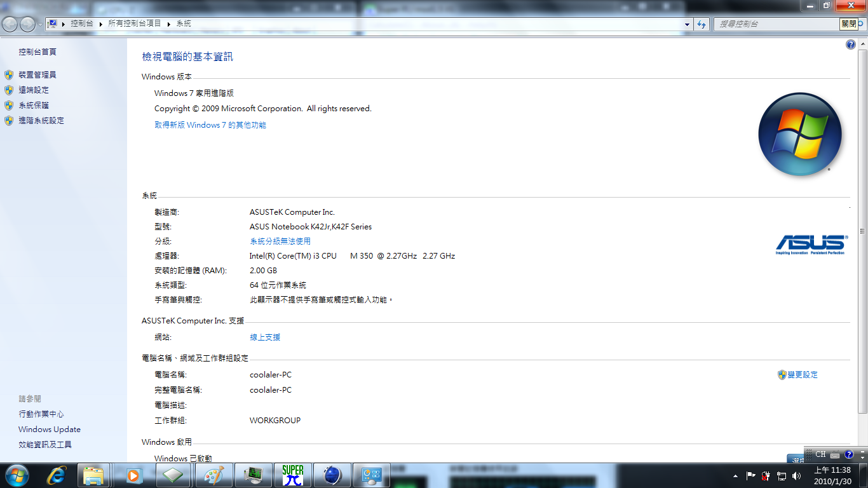Open the Windows Start orb
Image resolution: width=868 pixels, height=488 pixels.
[16, 475]
